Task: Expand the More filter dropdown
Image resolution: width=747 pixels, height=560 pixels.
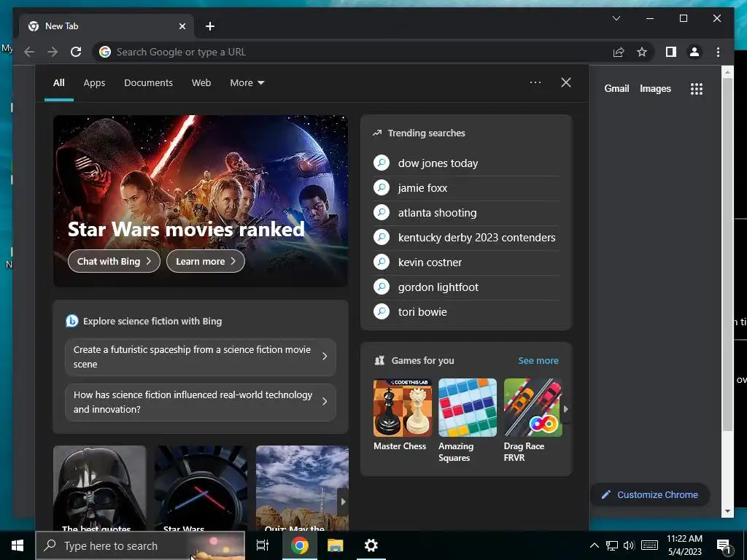Action: pyautogui.click(x=247, y=83)
